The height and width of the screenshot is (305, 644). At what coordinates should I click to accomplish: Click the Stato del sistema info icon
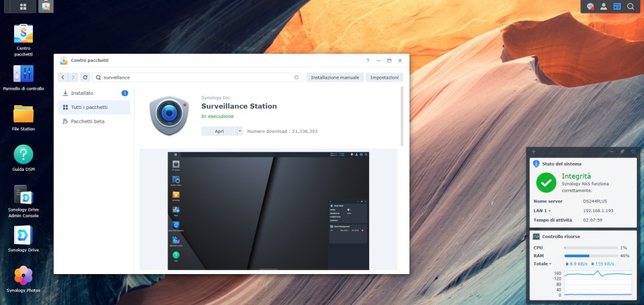pos(536,164)
